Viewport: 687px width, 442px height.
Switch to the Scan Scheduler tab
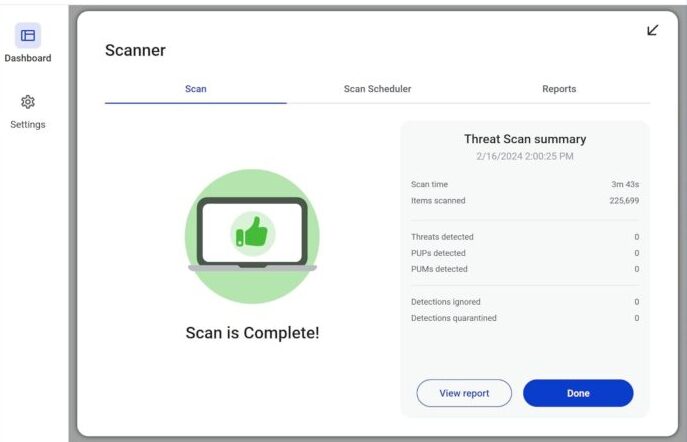pos(377,89)
